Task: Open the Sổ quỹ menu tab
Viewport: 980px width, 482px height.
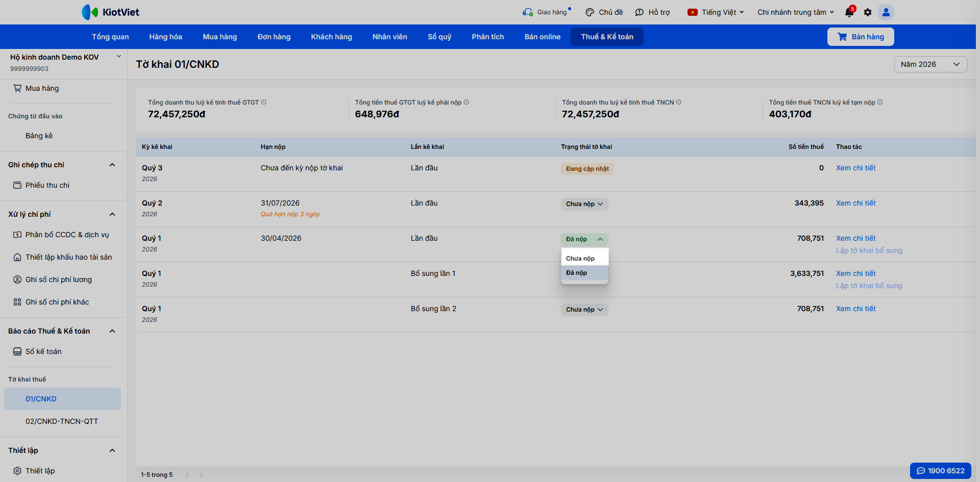Action: (439, 37)
